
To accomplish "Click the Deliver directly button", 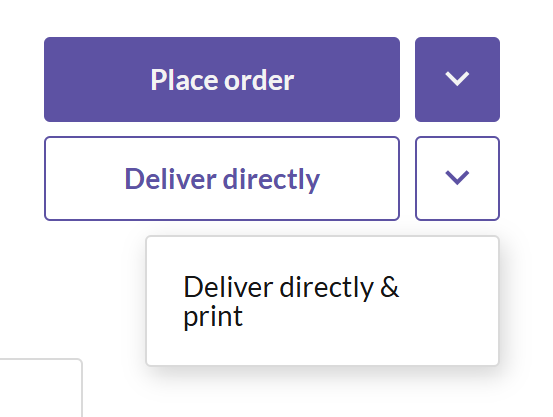I will point(222,179).
